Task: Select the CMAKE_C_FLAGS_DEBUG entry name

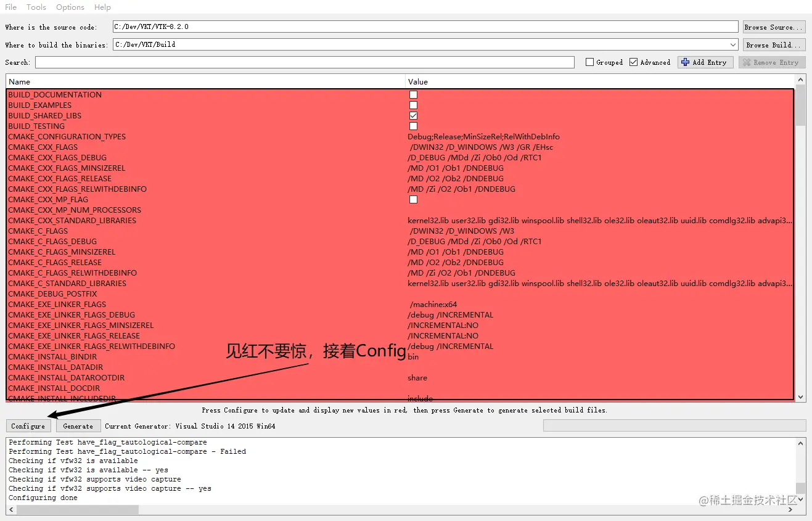Action: 52,241
